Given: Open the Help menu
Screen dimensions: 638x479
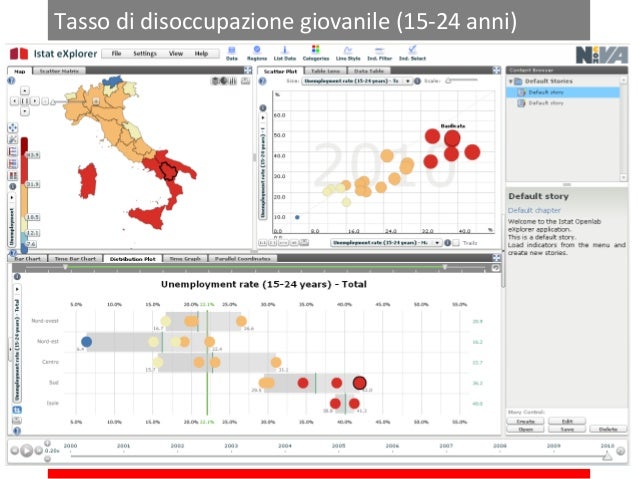Looking at the screenshot, I should (201, 53).
